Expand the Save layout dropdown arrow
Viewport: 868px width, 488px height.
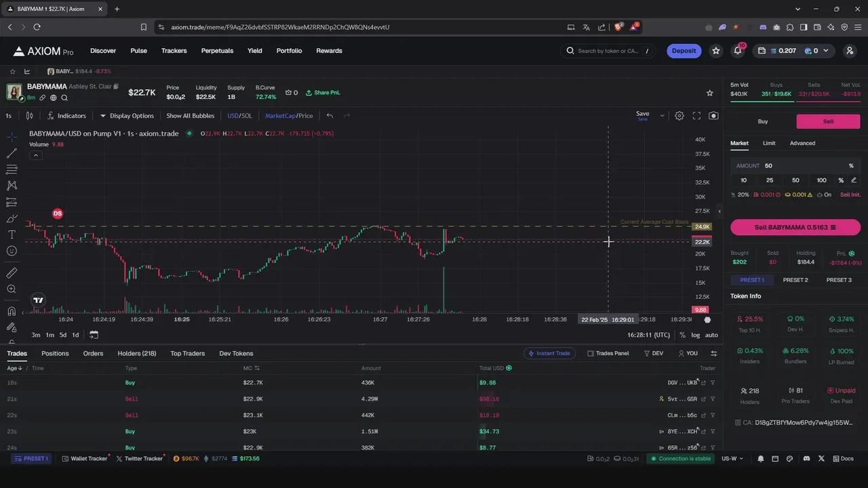(662, 116)
